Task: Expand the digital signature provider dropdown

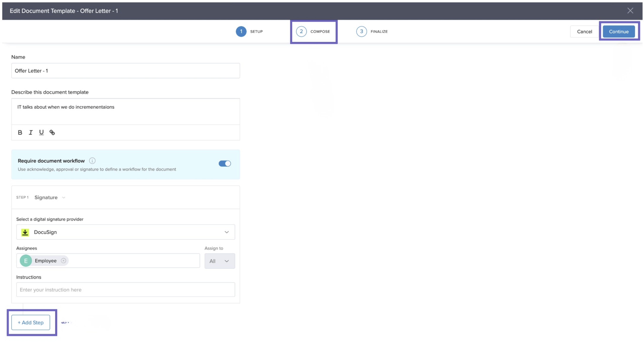Action: coord(226,232)
